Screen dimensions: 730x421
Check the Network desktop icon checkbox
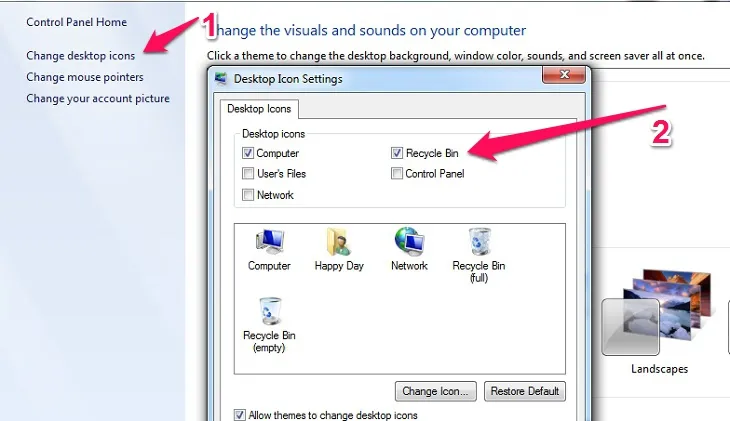248,195
